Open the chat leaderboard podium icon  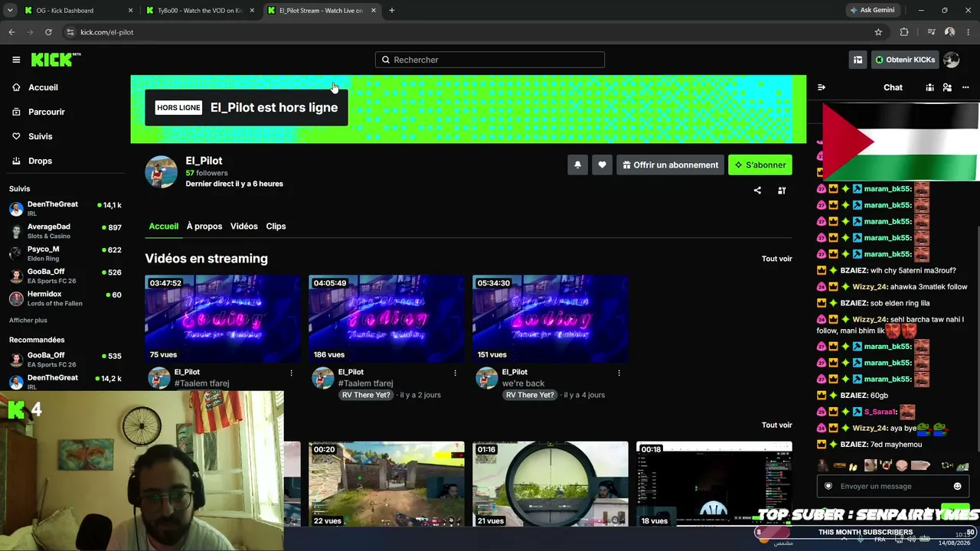[929, 87]
